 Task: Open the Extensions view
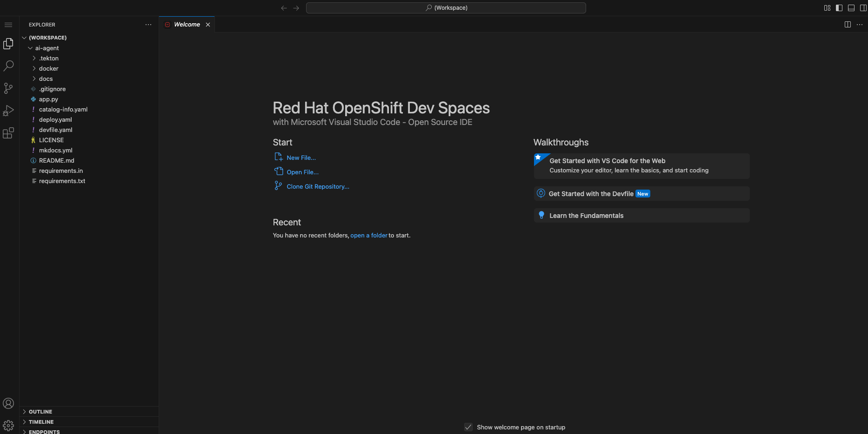coord(8,133)
